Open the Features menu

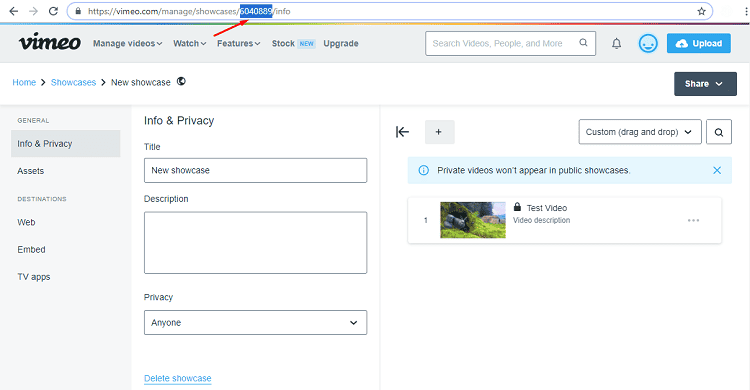[x=238, y=44]
